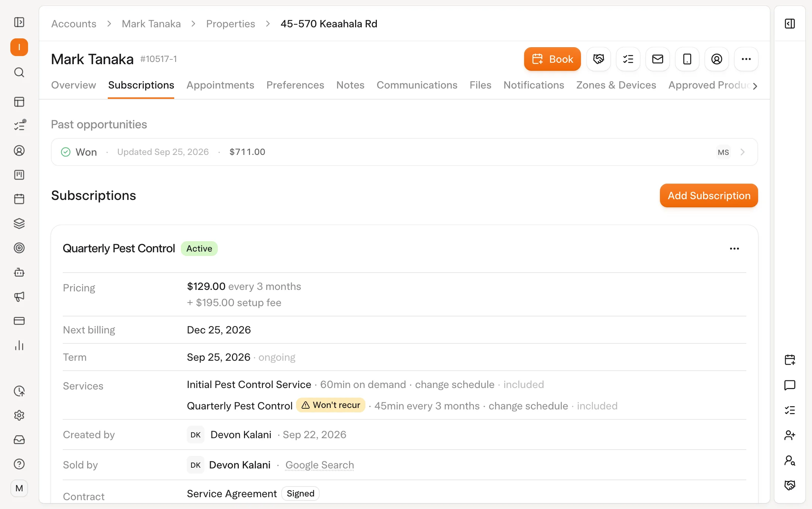Switch to the Overview tab

73,85
